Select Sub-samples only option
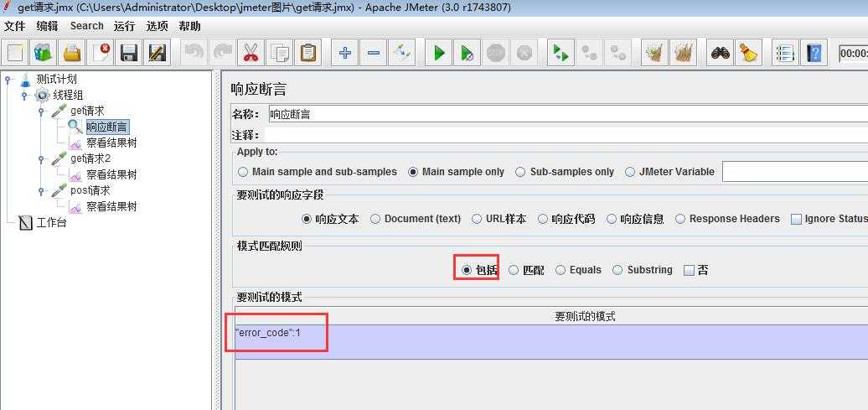 [565, 172]
